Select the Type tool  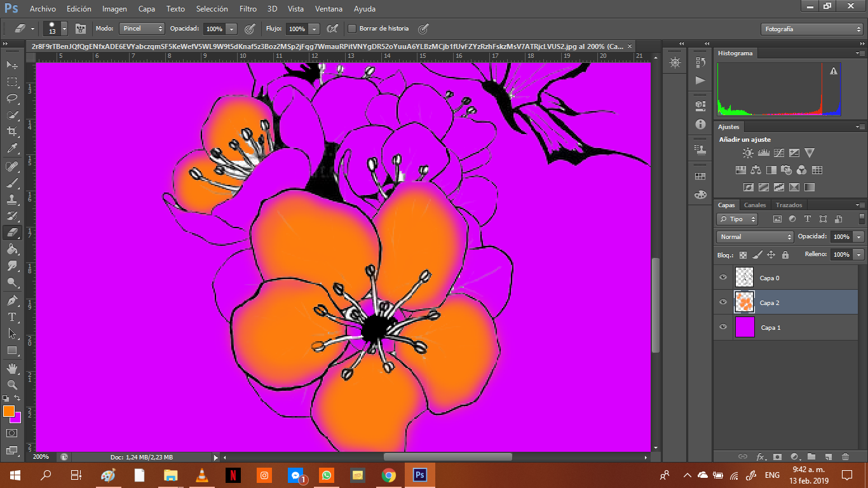pos(12,316)
